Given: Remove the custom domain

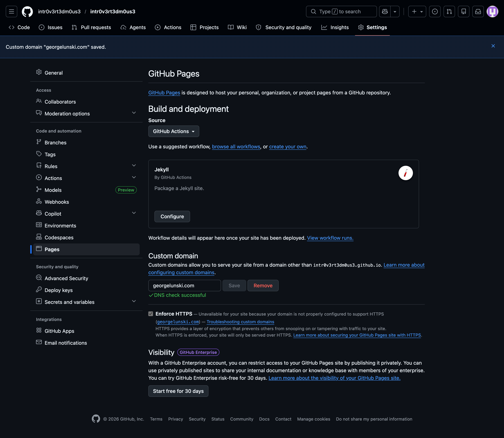Looking at the screenshot, I should click(263, 286).
